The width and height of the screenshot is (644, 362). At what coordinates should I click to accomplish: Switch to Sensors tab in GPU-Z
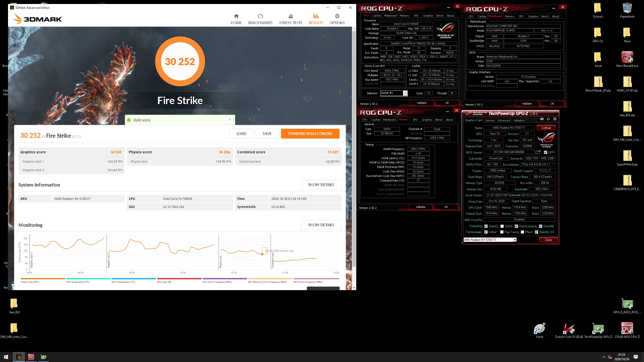pyautogui.click(x=490, y=120)
